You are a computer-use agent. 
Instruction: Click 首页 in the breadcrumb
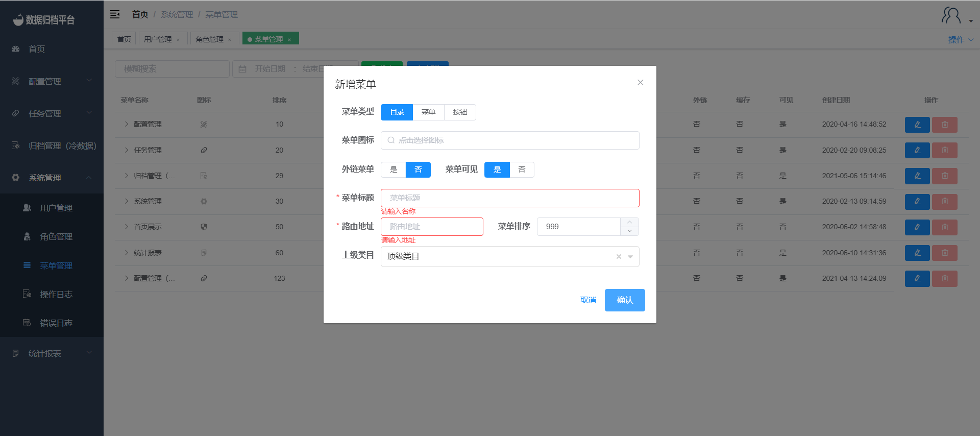tap(140, 15)
